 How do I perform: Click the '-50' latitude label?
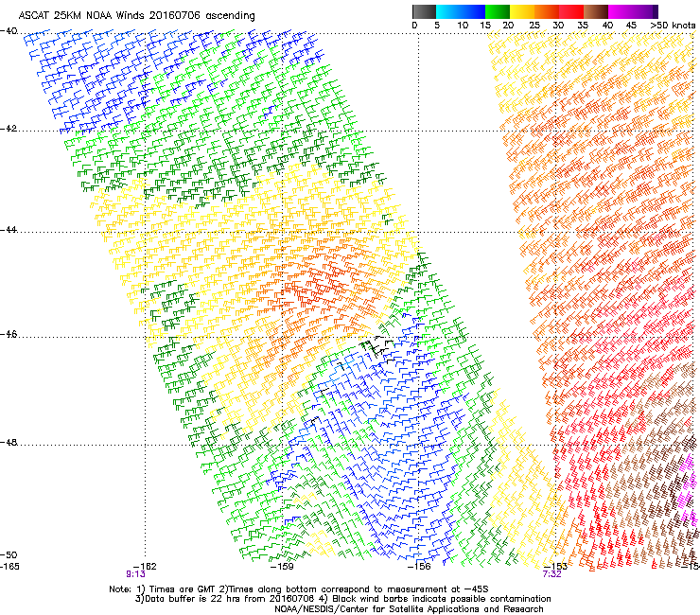[9, 554]
